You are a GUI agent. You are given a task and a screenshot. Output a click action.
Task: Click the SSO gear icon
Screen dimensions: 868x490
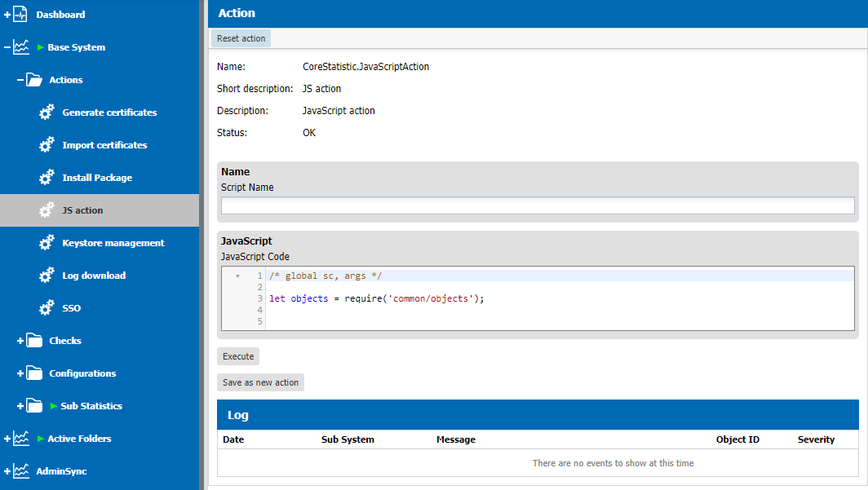pos(46,308)
